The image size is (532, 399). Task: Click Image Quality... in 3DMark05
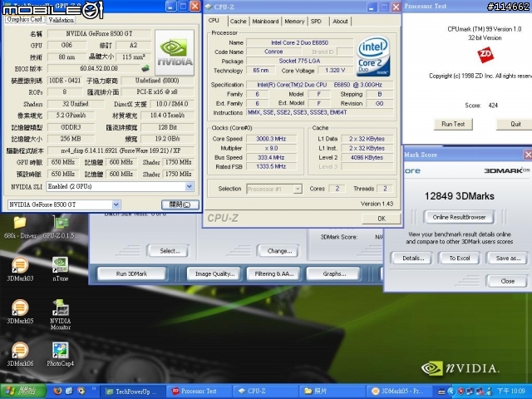(214, 273)
